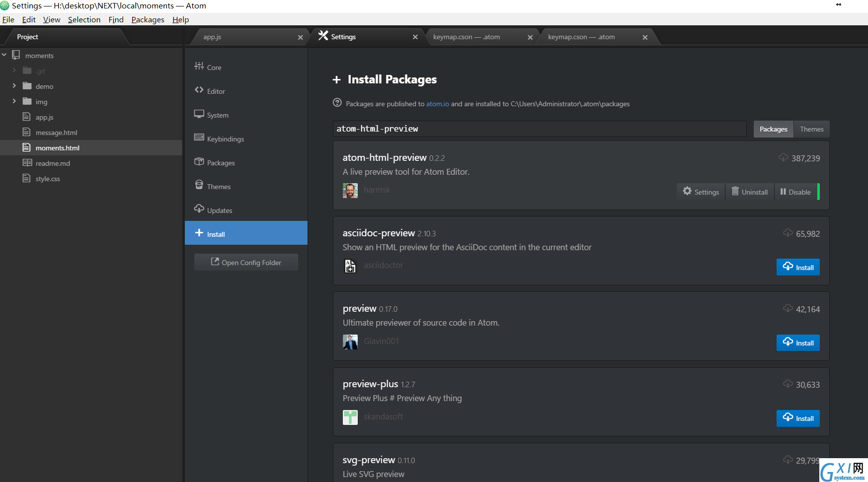
Task: Open Config Folder
Action: point(246,262)
